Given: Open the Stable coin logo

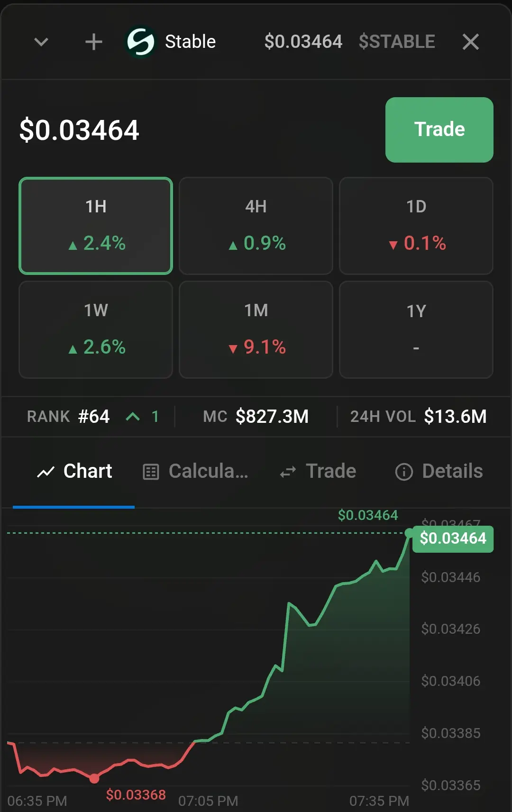Looking at the screenshot, I should tap(140, 42).
